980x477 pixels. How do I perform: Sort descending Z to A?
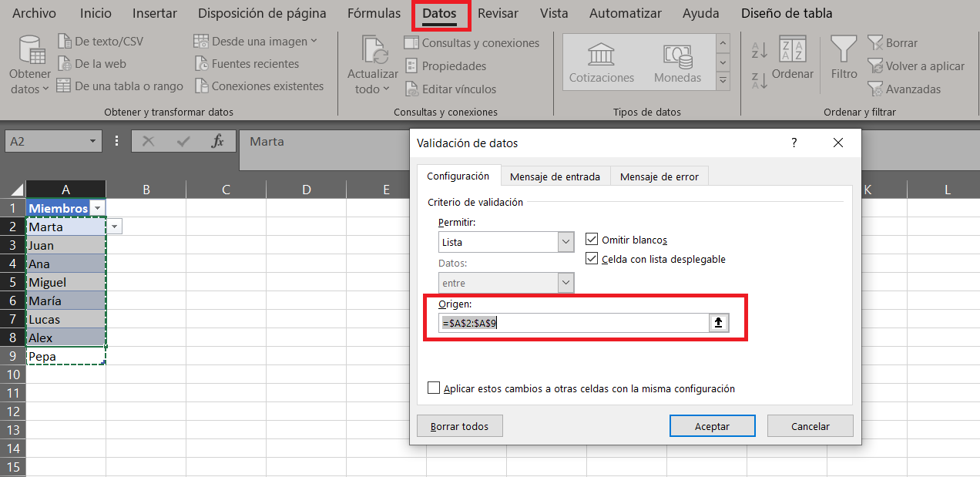(x=760, y=79)
